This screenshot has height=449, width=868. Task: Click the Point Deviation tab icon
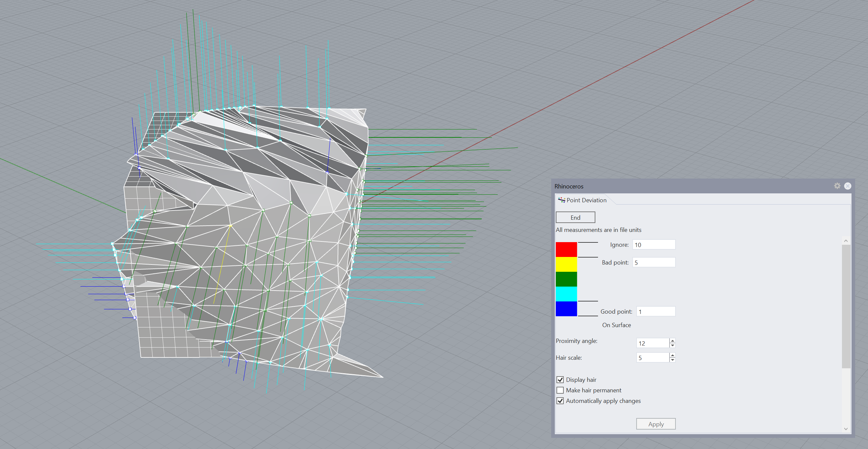pos(561,200)
